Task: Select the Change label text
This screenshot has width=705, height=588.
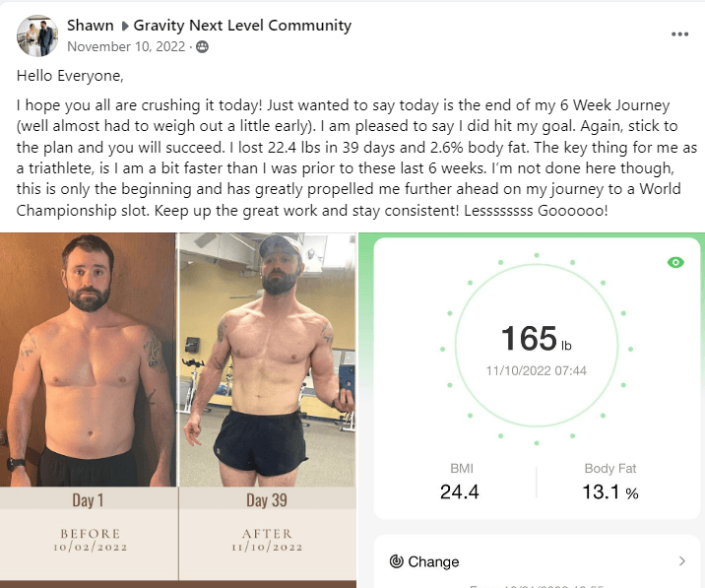Action: click(x=433, y=561)
